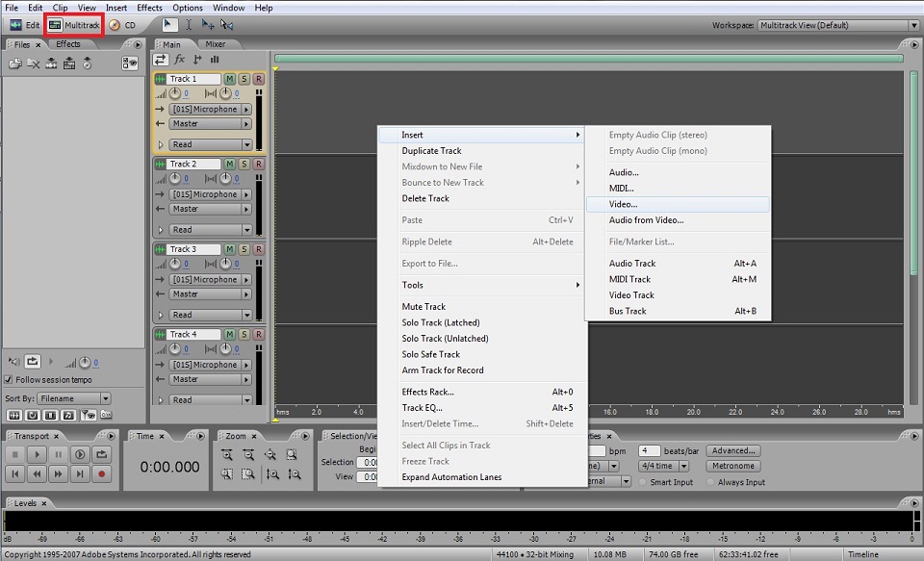Click the Metronome button
The height and width of the screenshot is (561, 924).
click(x=733, y=467)
